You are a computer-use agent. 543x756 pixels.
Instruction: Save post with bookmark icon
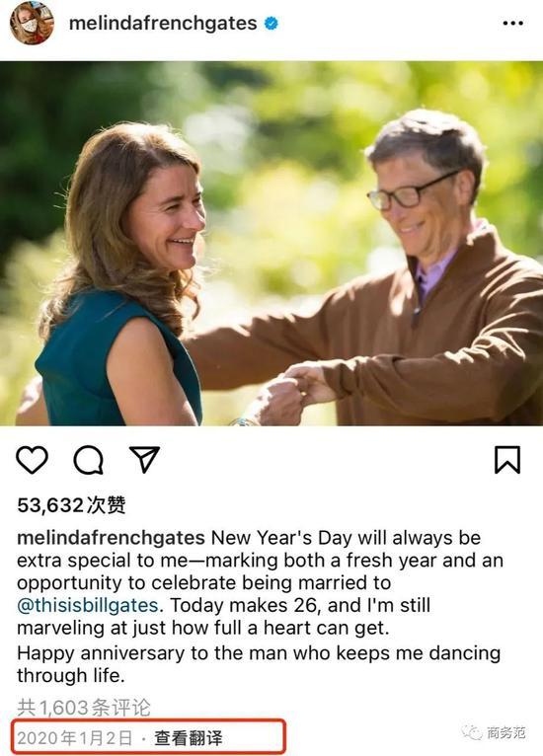click(x=507, y=460)
